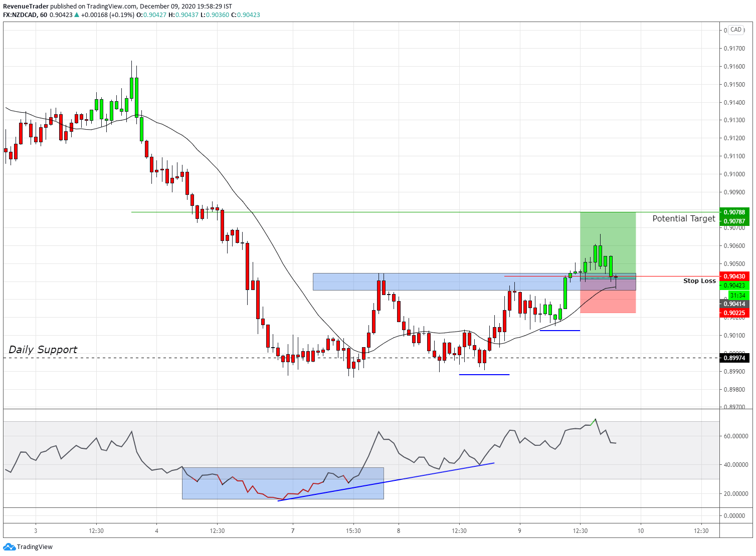Image resolution: width=756 pixels, height=556 pixels.
Task: Click the 60.00000 RSI axis label
Action: [x=735, y=436]
